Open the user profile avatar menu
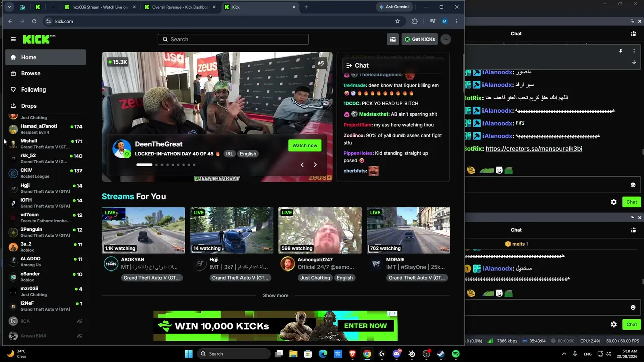 tap(446, 39)
